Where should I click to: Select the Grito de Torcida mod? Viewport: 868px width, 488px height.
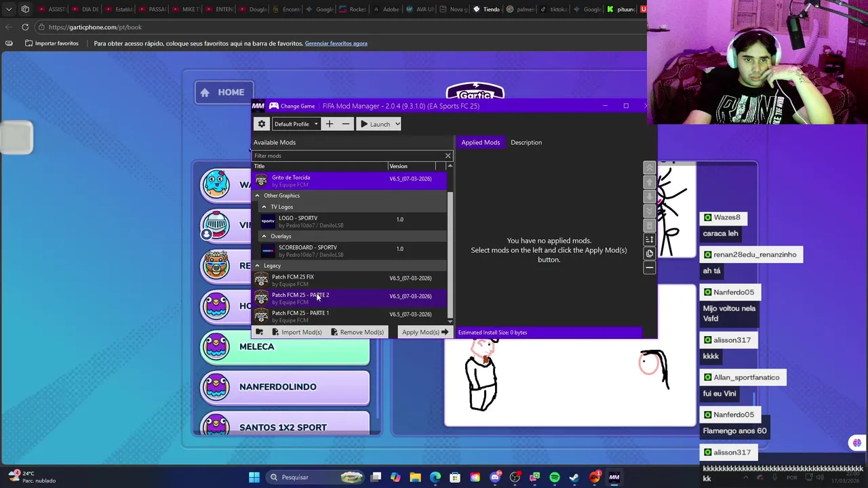coord(350,181)
